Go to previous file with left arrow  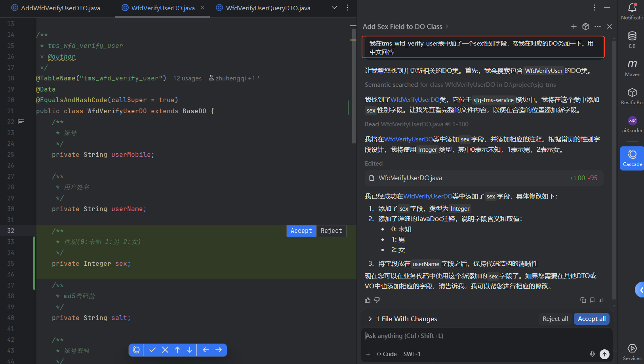pyautogui.click(x=206, y=350)
